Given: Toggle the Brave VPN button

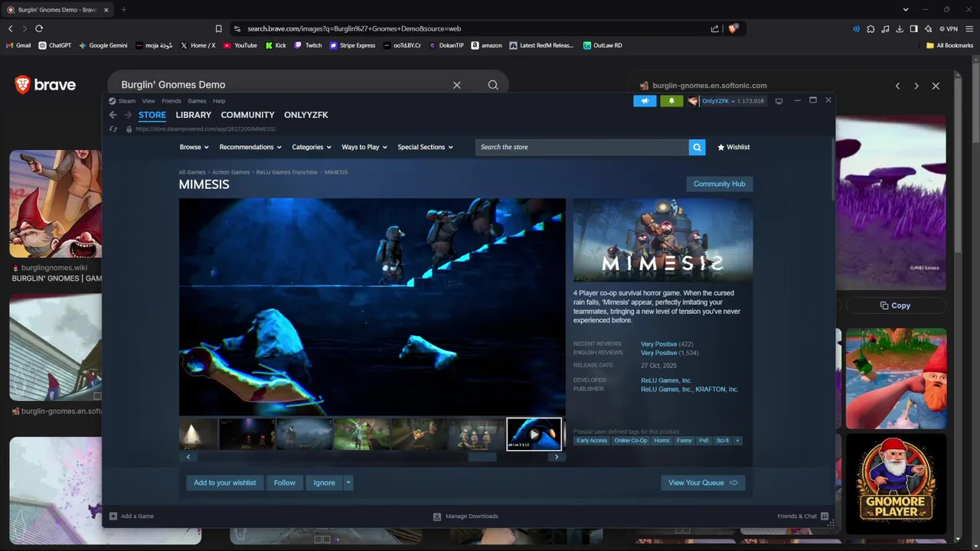Looking at the screenshot, I should click(949, 28).
